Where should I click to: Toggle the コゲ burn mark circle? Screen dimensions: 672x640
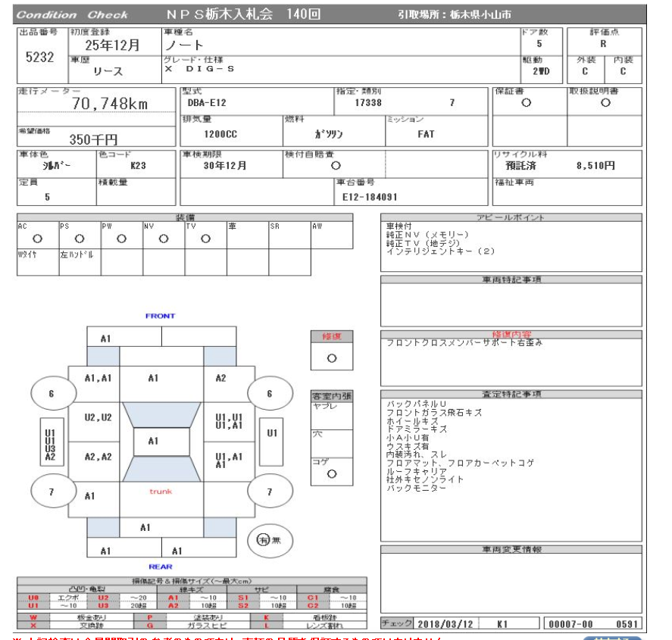(331, 474)
